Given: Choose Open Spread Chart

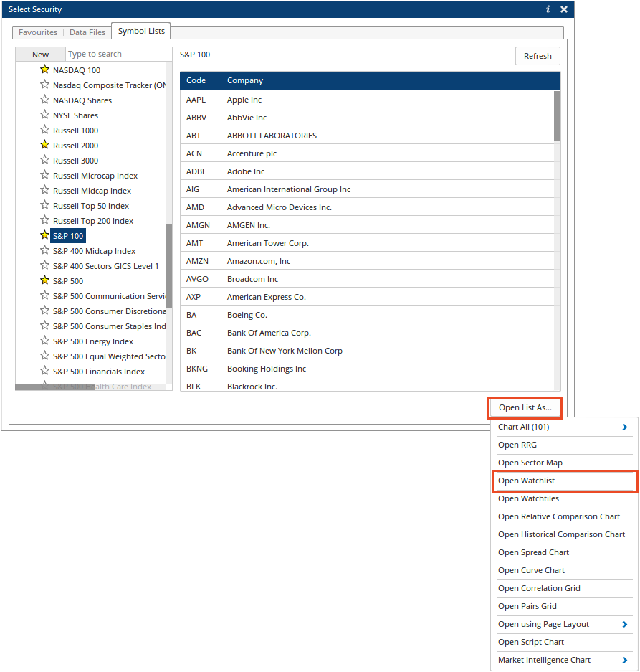Looking at the screenshot, I should coord(565,553).
